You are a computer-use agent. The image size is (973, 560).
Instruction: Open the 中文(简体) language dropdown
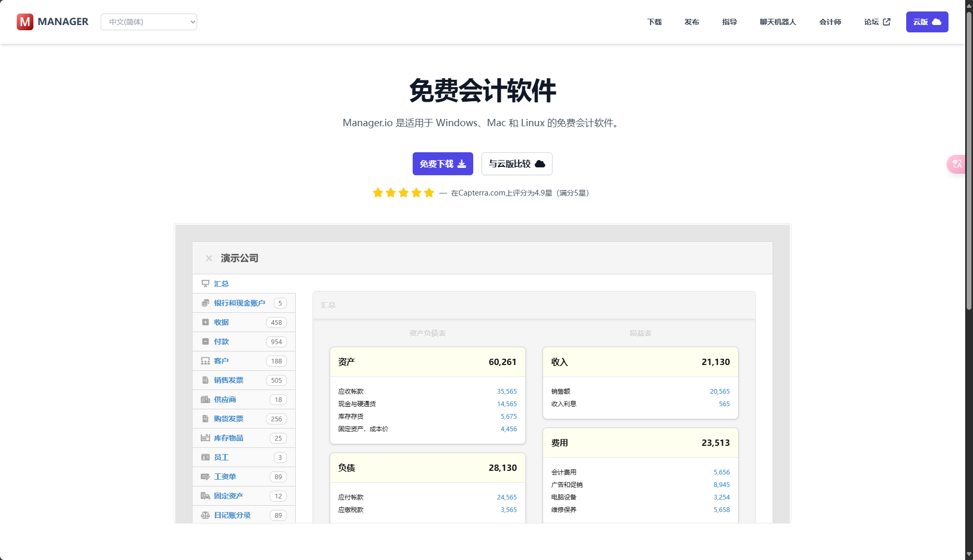click(x=149, y=22)
